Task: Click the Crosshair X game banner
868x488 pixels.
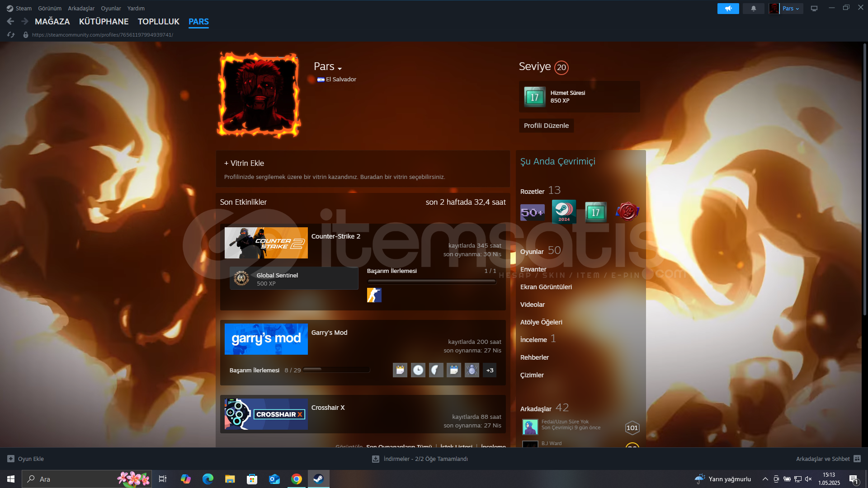Action: 266,414
